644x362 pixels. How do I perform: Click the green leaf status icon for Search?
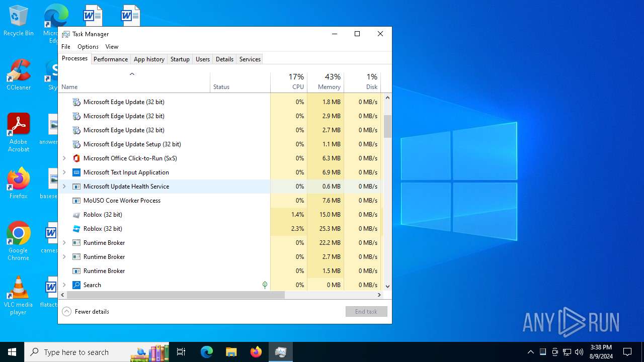[x=265, y=285]
